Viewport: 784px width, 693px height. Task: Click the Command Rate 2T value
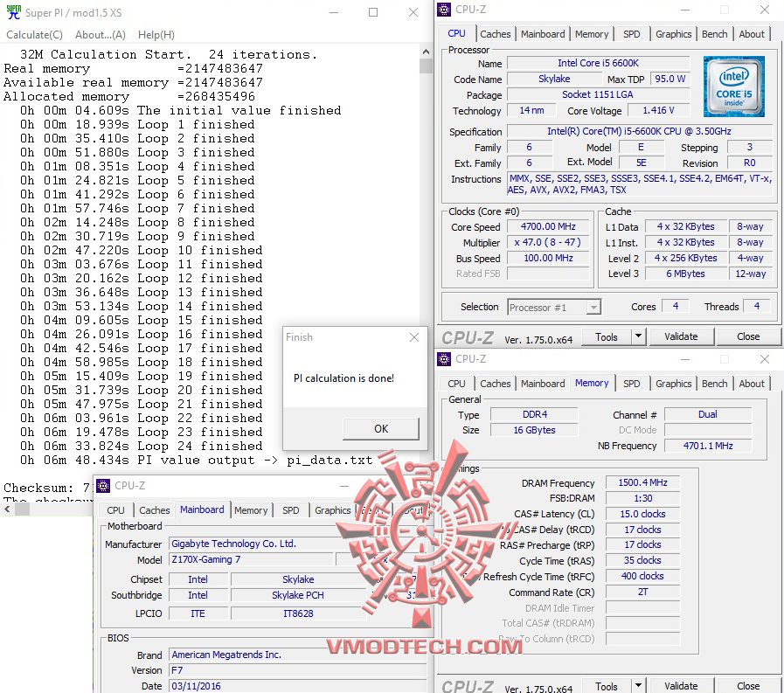pos(642,592)
